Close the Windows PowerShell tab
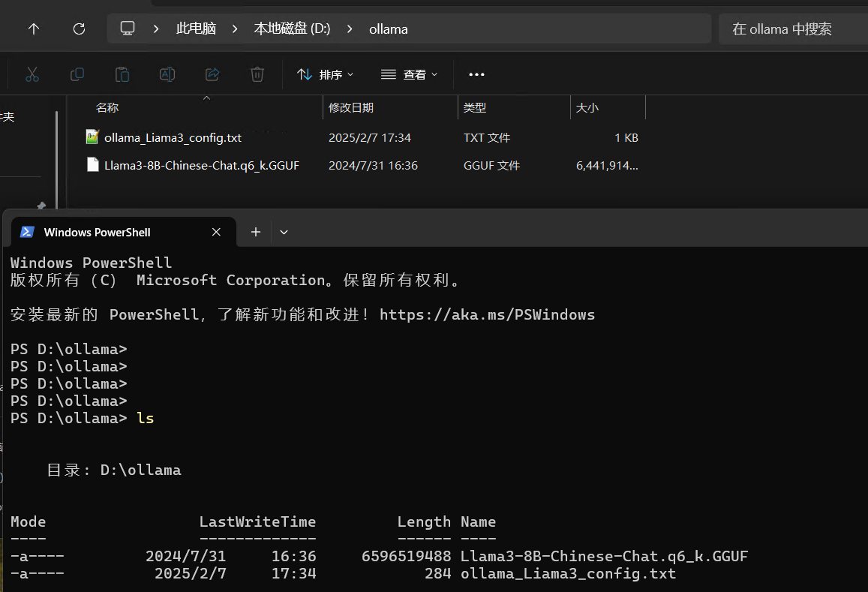Image resolution: width=868 pixels, height=592 pixels. click(x=216, y=233)
